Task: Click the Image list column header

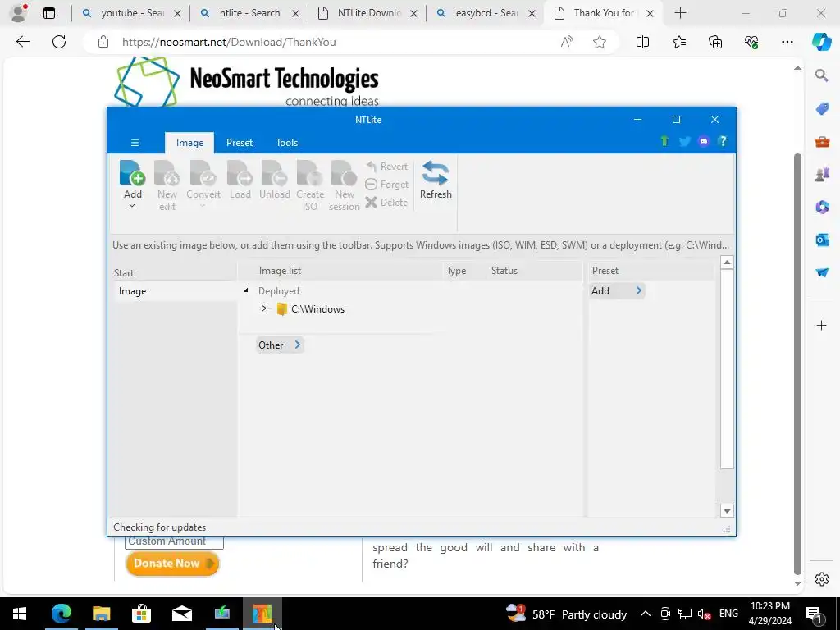Action: click(280, 271)
